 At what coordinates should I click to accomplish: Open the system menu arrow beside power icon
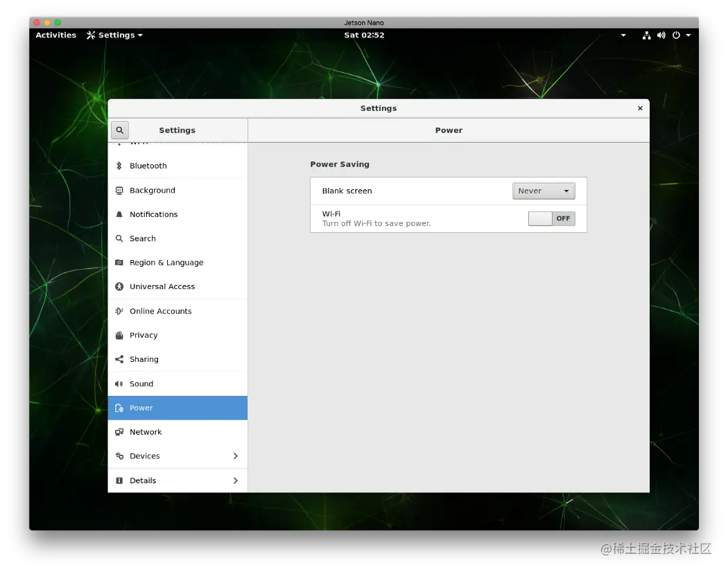688,35
